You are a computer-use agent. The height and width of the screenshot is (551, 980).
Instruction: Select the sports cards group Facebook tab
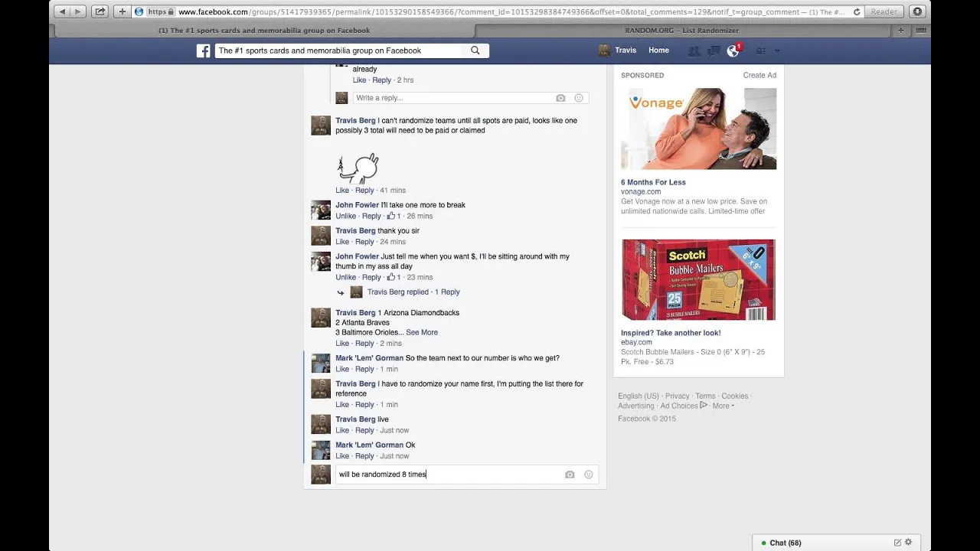point(264,31)
